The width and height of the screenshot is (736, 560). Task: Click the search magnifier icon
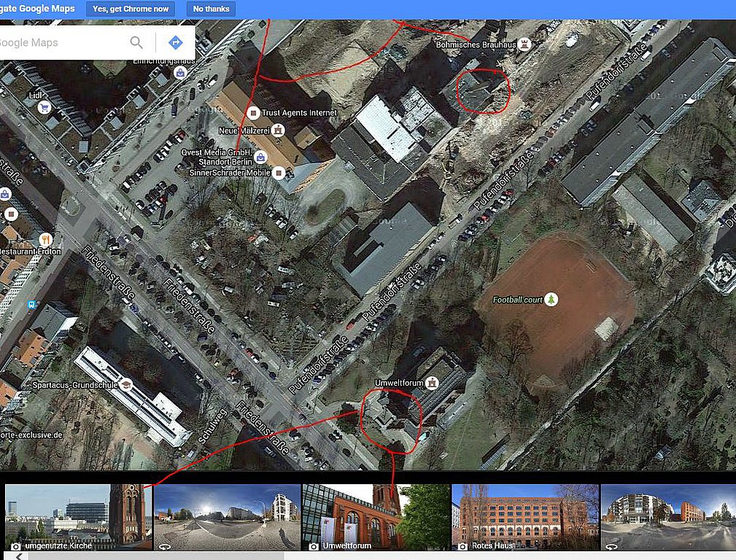click(x=136, y=43)
